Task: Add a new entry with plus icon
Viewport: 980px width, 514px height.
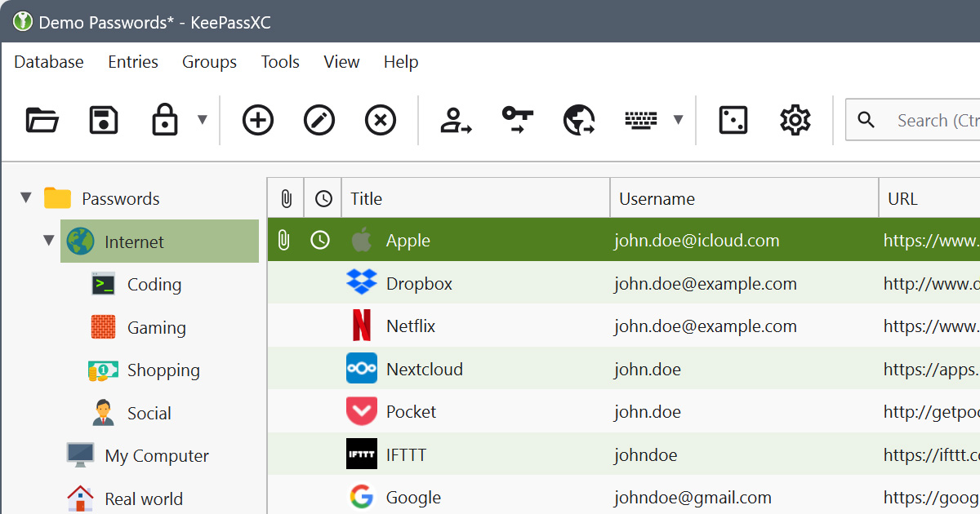Action: (x=258, y=121)
